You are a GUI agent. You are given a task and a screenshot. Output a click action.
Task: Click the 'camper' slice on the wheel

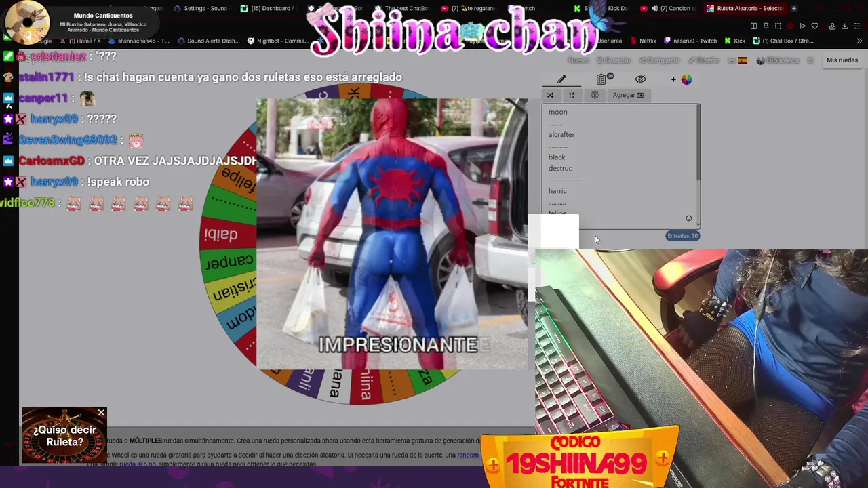pyautogui.click(x=229, y=262)
